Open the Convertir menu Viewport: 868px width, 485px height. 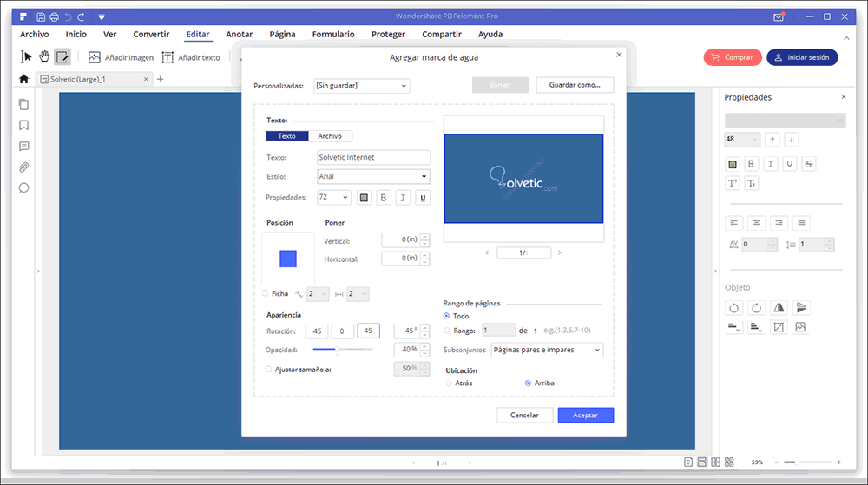[x=151, y=35]
